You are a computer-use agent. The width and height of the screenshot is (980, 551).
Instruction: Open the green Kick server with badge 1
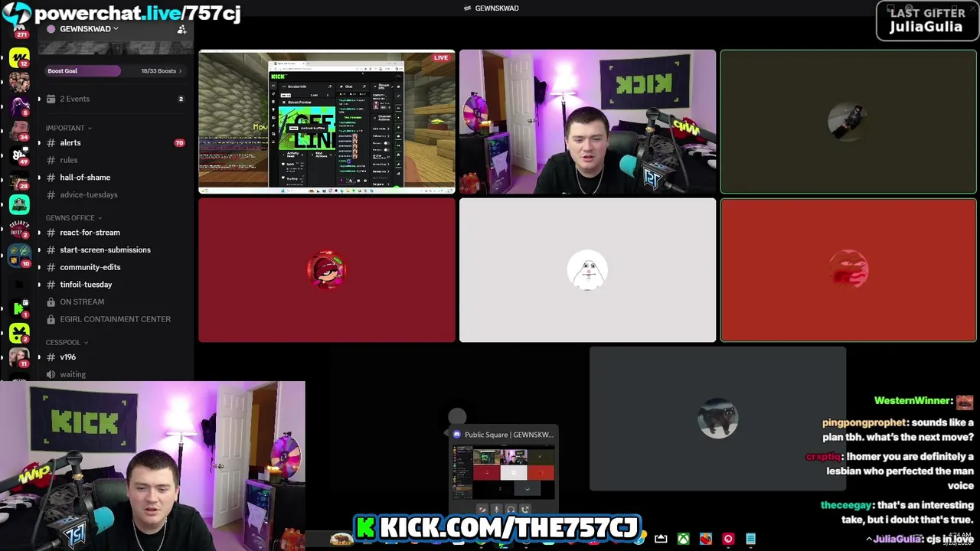tap(19, 308)
